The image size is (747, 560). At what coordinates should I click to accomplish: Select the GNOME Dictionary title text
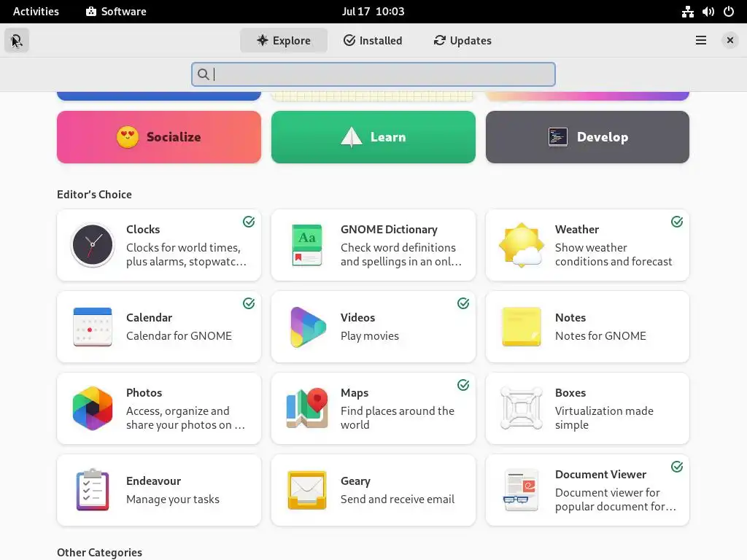tap(389, 229)
